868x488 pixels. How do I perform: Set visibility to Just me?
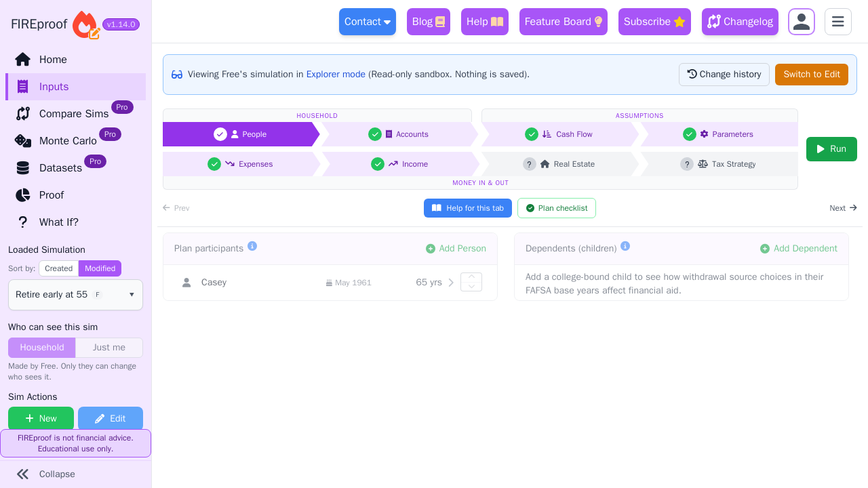109,348
